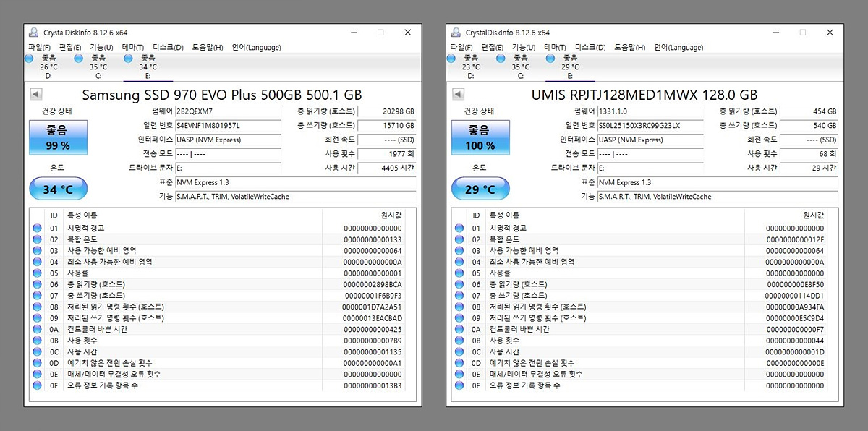Click status orb for 치명적 경고 in right window
Screen dimensions: 868x431
459,229
